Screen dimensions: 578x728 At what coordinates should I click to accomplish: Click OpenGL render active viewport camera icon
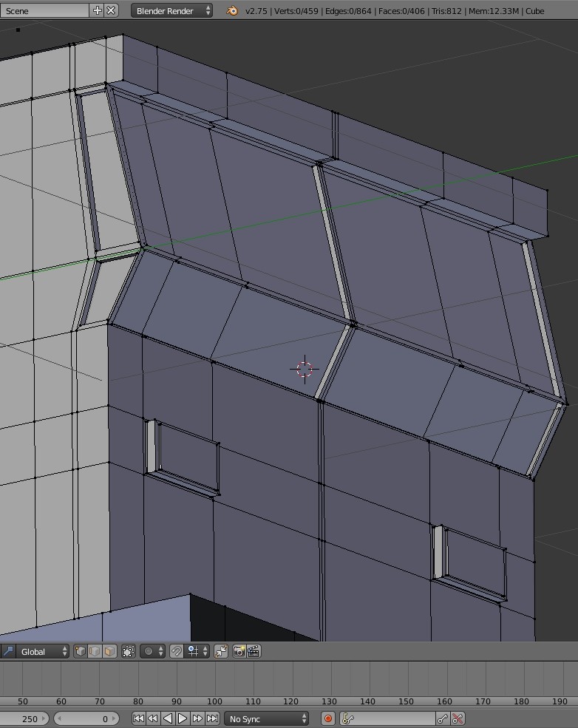point(239,651)
